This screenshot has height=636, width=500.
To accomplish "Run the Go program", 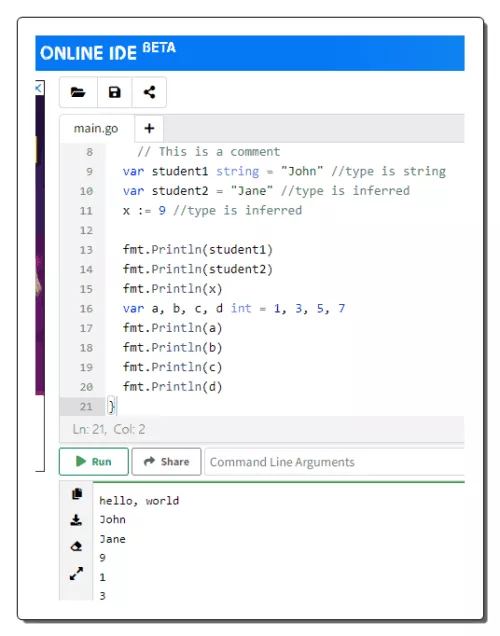I will pyautogui.click(x=94, y=462).
